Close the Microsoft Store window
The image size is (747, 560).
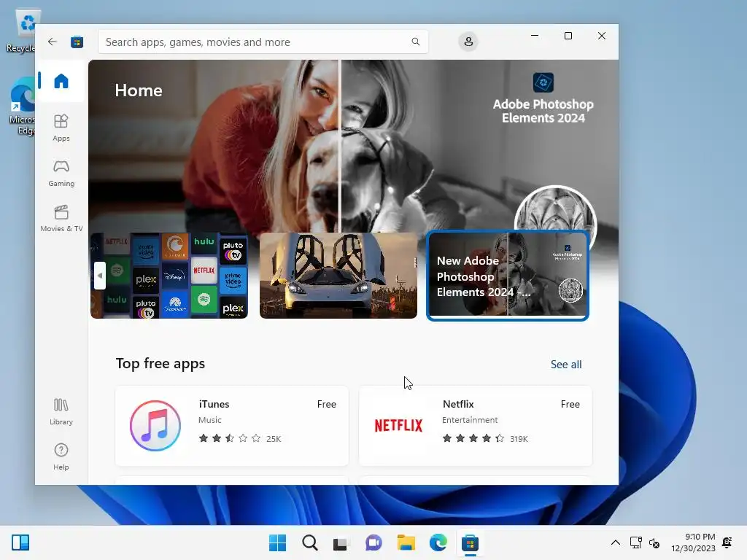coord(602,36)
